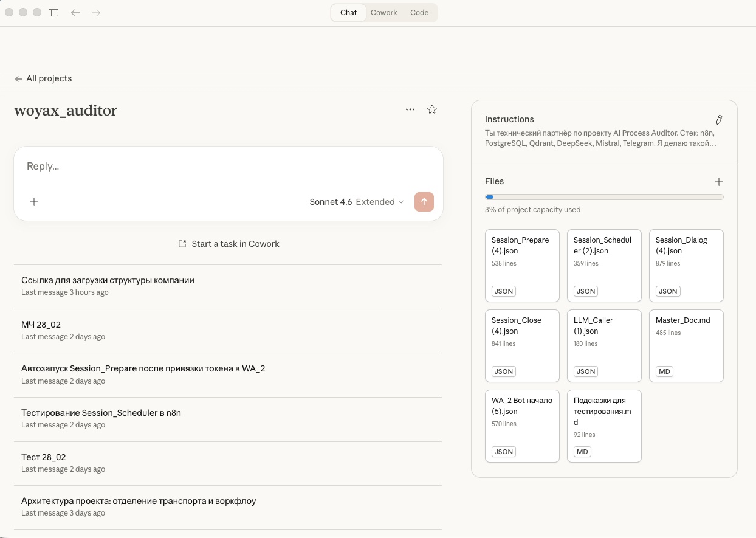Image resolution: width=756 pixels, height=538 pixels.
Task: Edit project instructions with pencil icon
Action: pyautogui.click(x=719, y=120)
